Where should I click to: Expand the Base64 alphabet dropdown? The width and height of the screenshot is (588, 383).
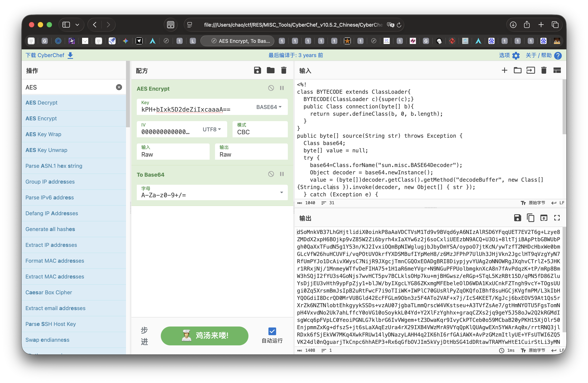point(281,193)
